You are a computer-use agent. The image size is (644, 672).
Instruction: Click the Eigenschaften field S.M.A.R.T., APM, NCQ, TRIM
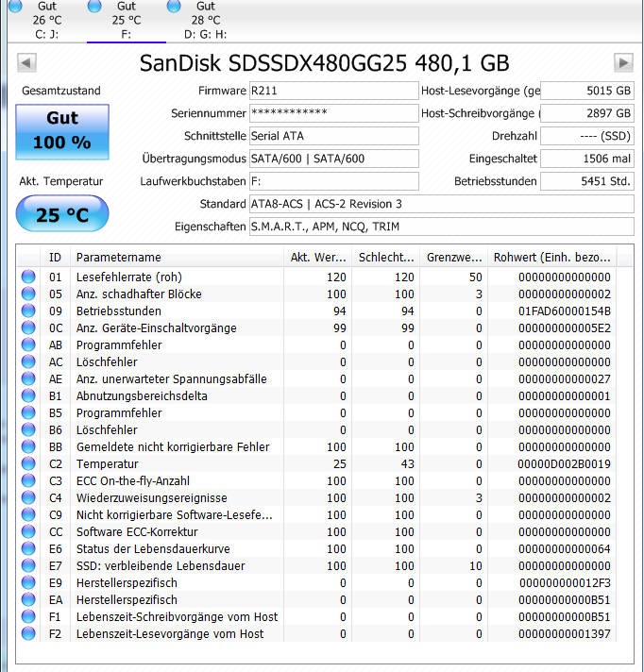point(442,227)
